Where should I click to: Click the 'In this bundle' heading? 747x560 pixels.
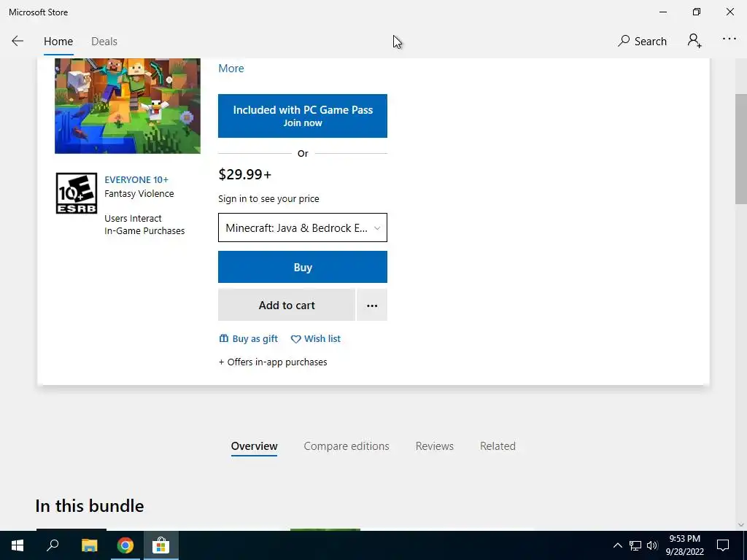pos(90,506)
